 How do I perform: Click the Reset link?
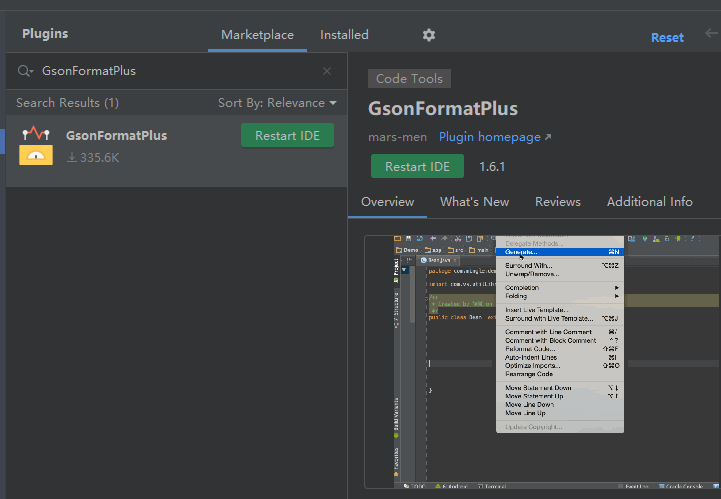(667, 38)
